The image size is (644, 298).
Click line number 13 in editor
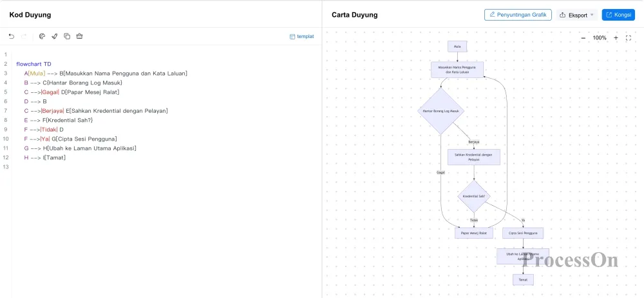pos(5,166)
